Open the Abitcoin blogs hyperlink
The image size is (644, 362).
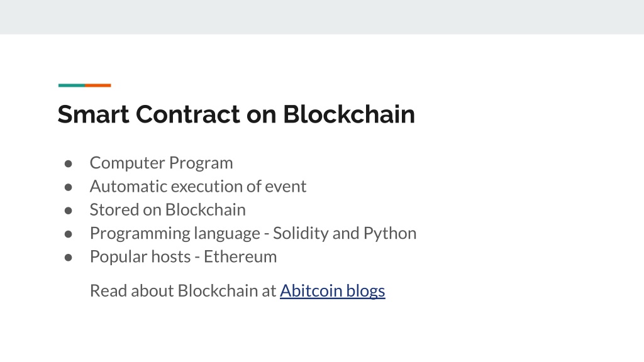click(x=332, y=291)
